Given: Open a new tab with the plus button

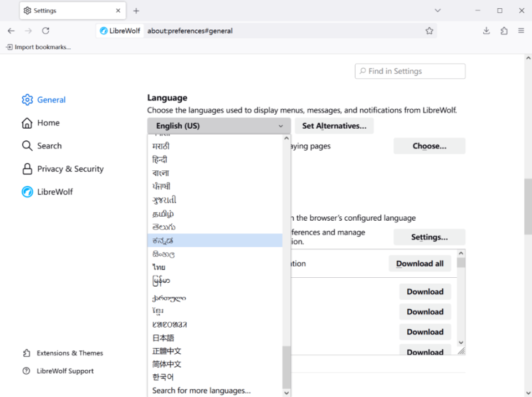Looking at the screenshot, I should tap(136, 11).
